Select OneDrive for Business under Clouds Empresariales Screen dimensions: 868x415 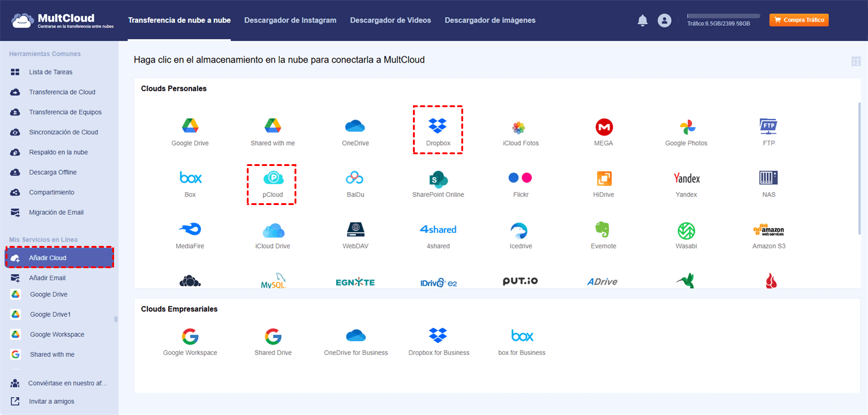pos(356,336)
